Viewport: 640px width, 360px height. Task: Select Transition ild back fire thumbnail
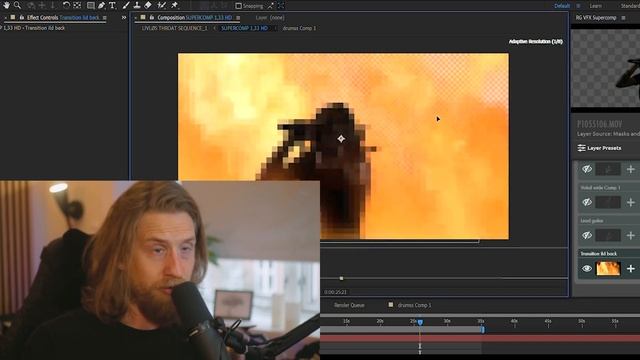tap(608, 269)
